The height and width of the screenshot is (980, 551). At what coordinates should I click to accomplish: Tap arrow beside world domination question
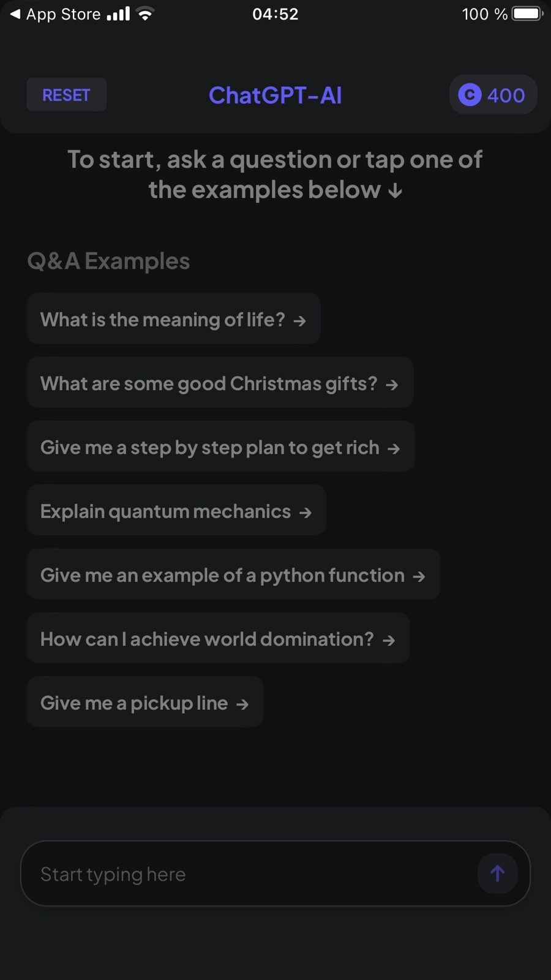[389, 640]
